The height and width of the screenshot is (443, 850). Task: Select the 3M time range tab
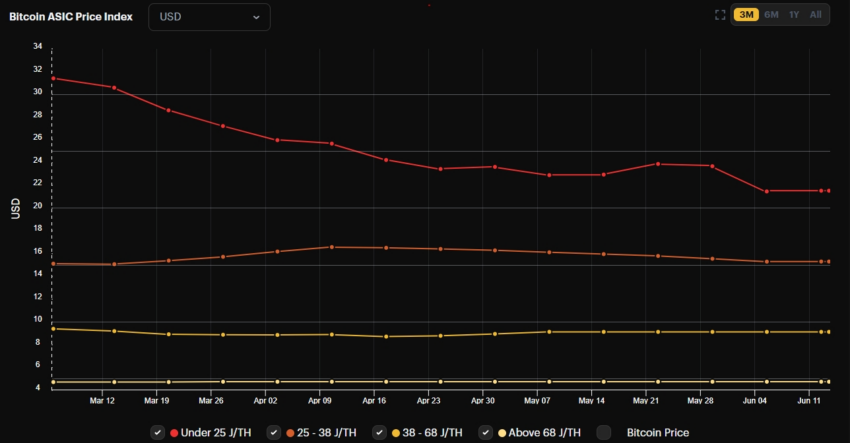pyautogui.click(x=746, y=15)
